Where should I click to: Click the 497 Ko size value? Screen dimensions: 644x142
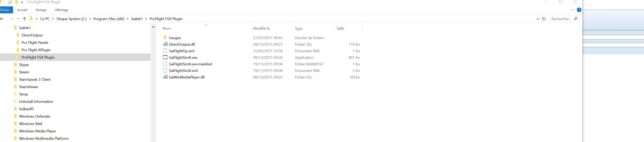[354, 57]
